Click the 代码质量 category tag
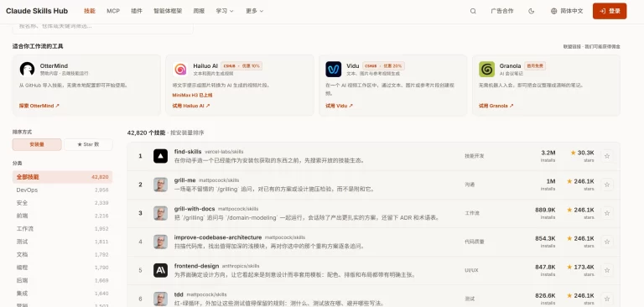 click(475, 242)
